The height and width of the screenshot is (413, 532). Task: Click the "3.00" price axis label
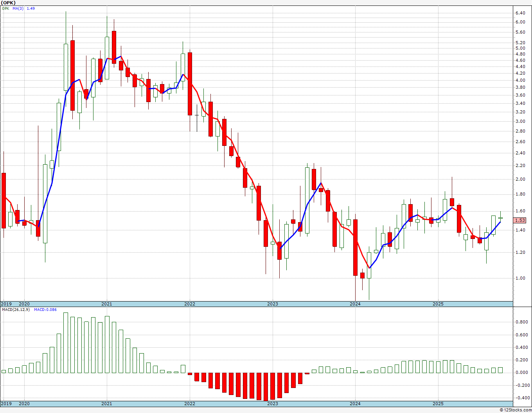pyautogui.click(x=520, y=121)
